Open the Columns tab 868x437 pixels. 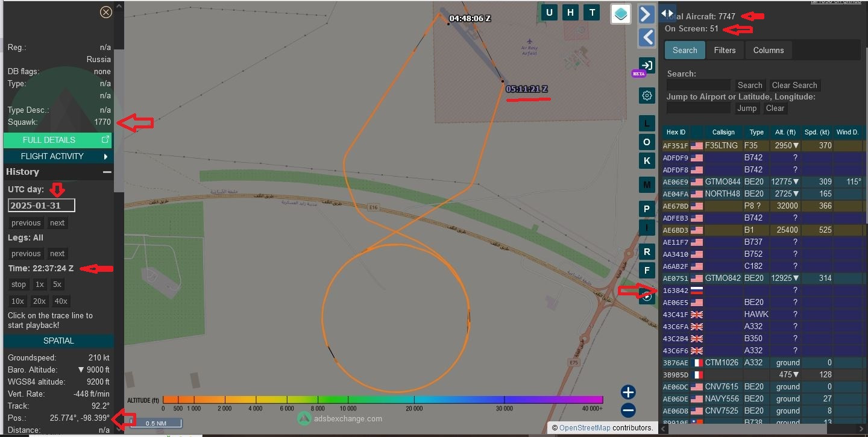(x=768, y=50)
